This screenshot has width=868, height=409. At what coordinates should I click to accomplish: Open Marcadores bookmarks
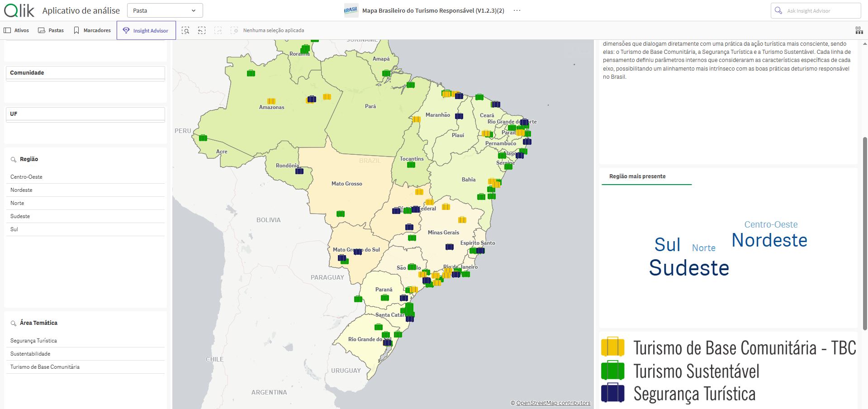[92, 30]
